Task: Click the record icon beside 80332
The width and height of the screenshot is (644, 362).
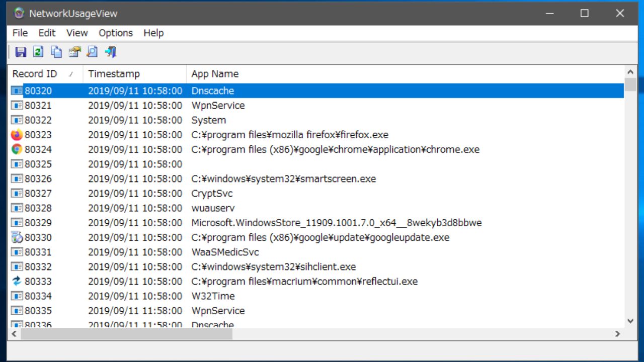Action: tap(17, 266)
